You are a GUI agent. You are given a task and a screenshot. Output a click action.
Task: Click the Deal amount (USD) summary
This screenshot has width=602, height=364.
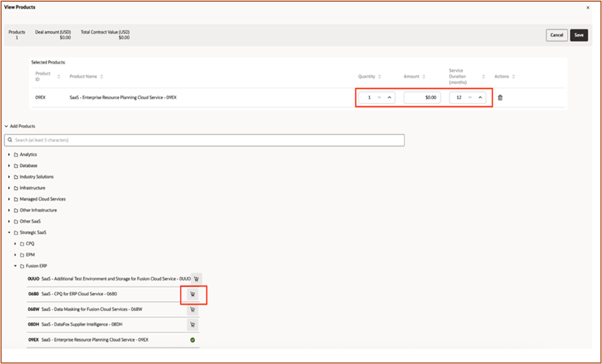(x=53, y=35)
